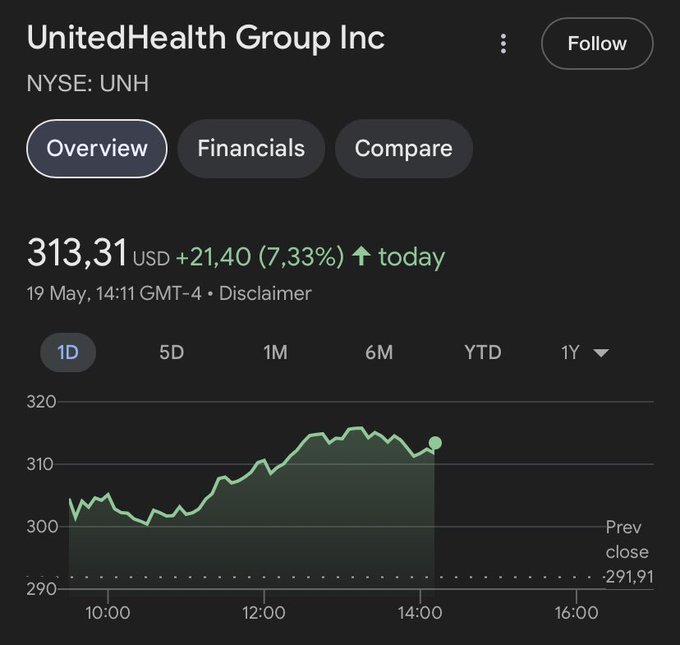680x645 pixels.
Task: Select the YTD chart range
Action: coord(483,352)
